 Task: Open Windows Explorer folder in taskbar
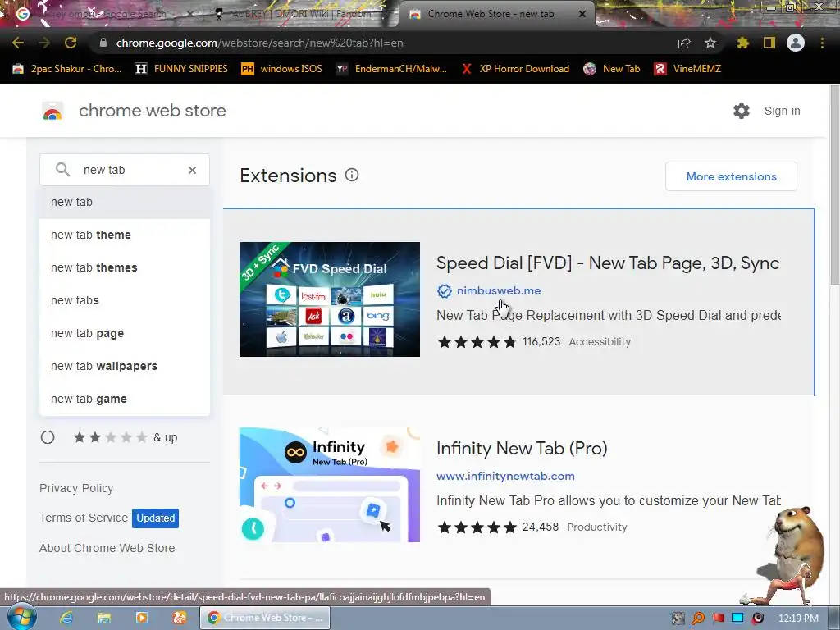coord(104,618)
